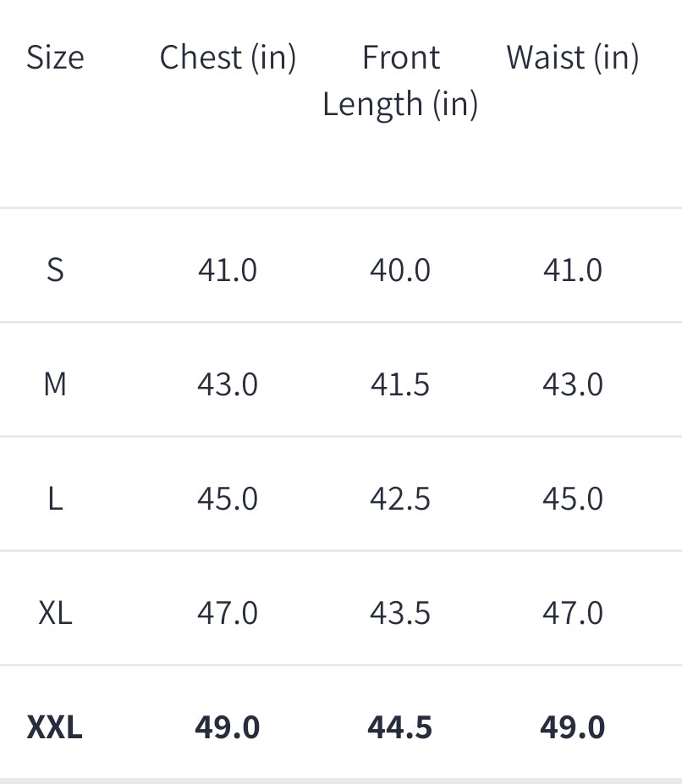Screen dimensions: 682x784
Task: Click the XL row waist value 47.0
Action: click(x=573, y=612)
